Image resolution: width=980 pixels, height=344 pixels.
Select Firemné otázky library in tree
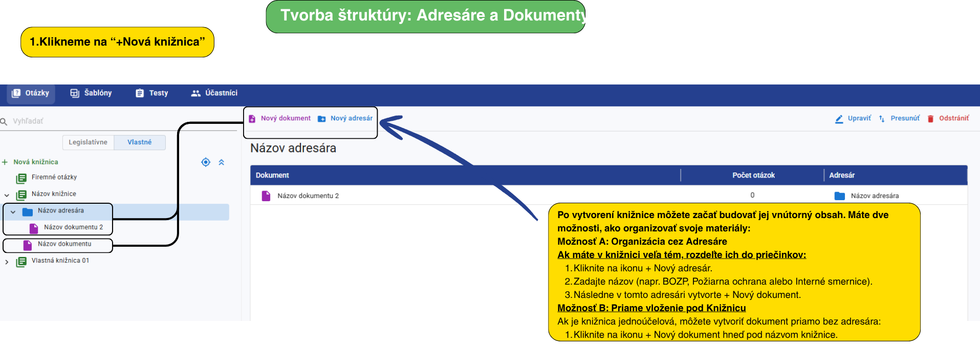click(x=54, y=178)
